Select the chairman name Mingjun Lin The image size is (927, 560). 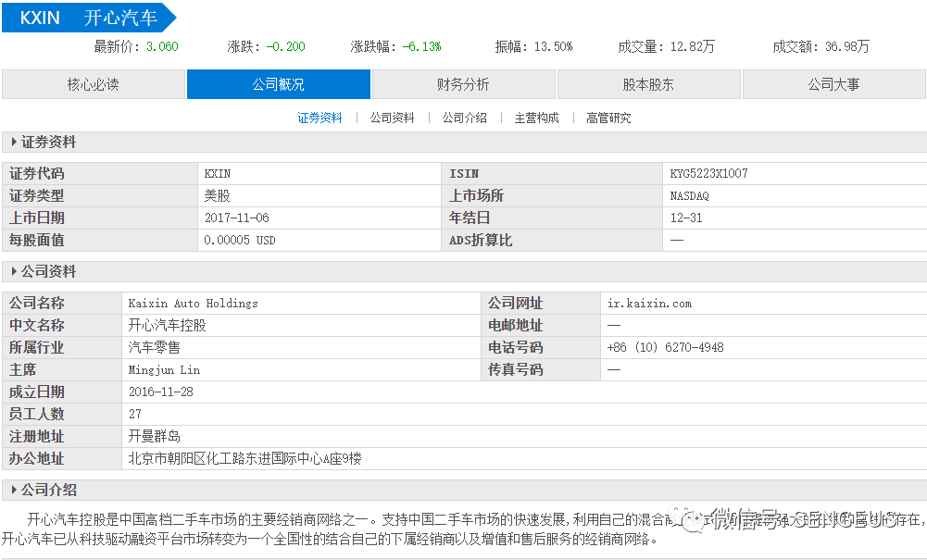[164, 370]
